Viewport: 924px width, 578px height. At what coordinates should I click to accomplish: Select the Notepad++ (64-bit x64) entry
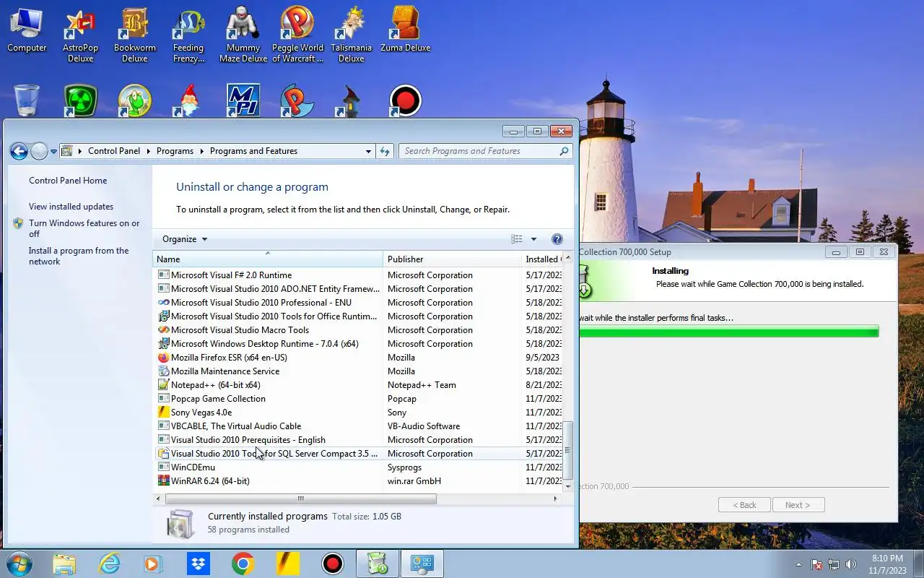point(359,385)
